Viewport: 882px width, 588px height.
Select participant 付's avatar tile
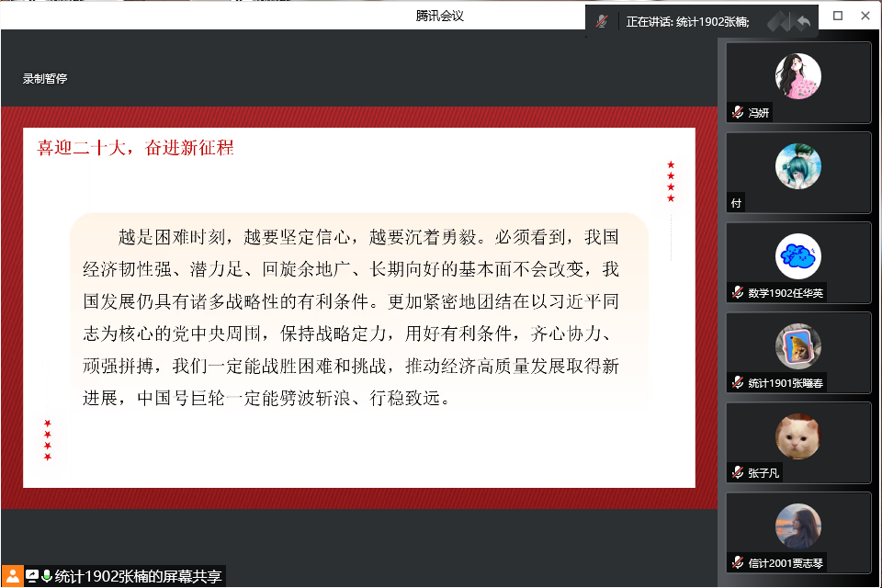point(798,166)
